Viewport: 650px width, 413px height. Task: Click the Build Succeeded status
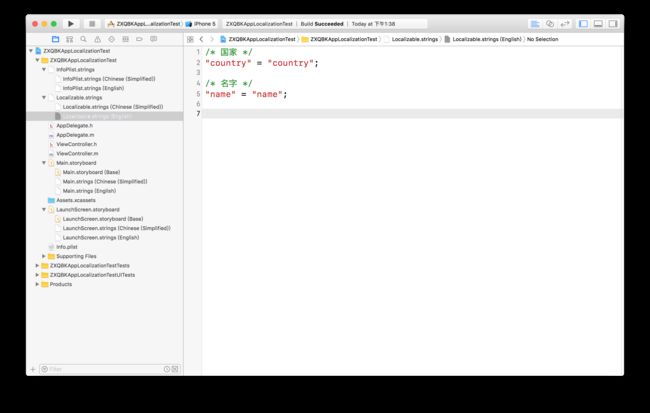click(322, 24)
